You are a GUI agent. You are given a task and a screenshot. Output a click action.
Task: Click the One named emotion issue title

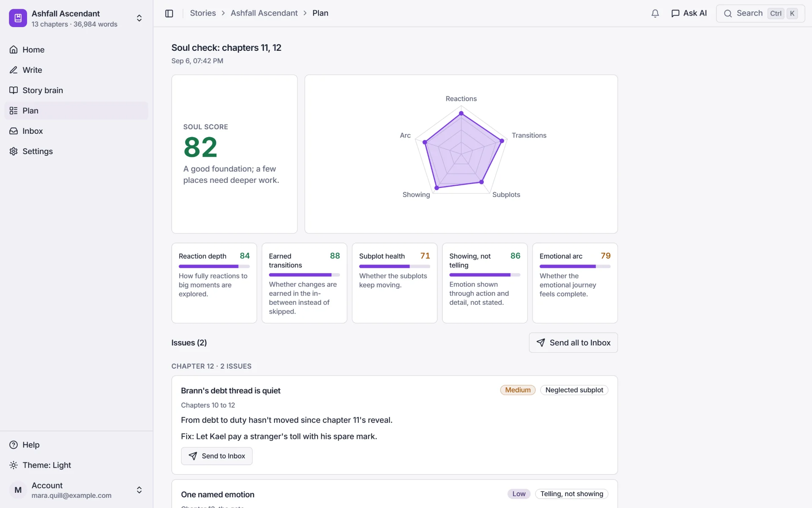pyautogui.click(x=217, y=494)
